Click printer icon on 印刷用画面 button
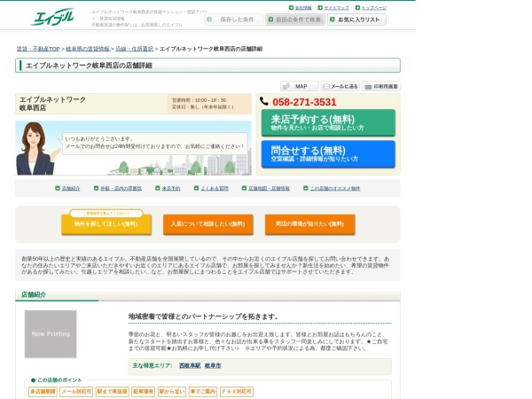The image size is (532, 399). click(368, 87)
